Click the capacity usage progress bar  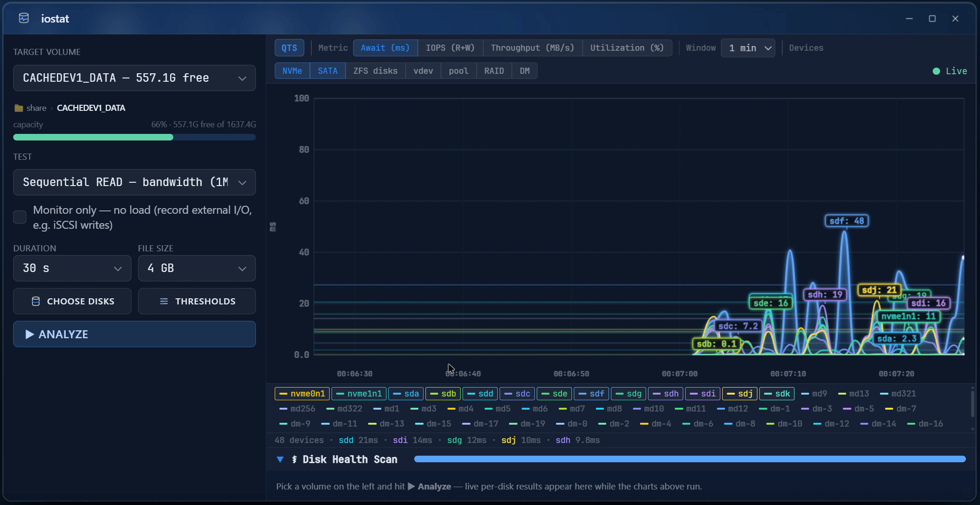[134, 137]
